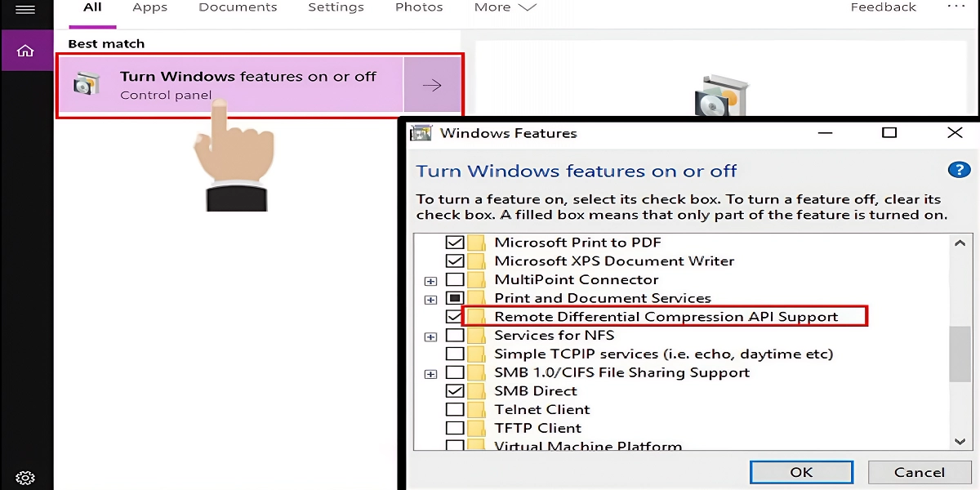Open the hamburger menu in the search panel

25,9
